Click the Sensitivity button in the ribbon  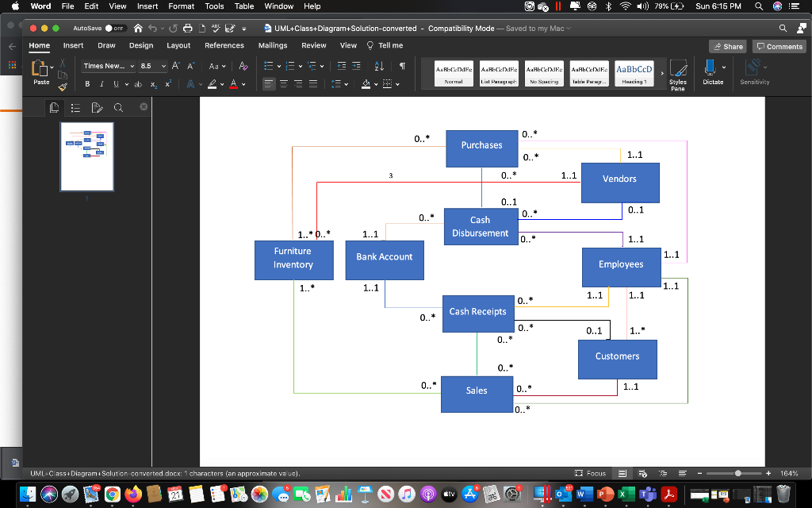[753, 73]
